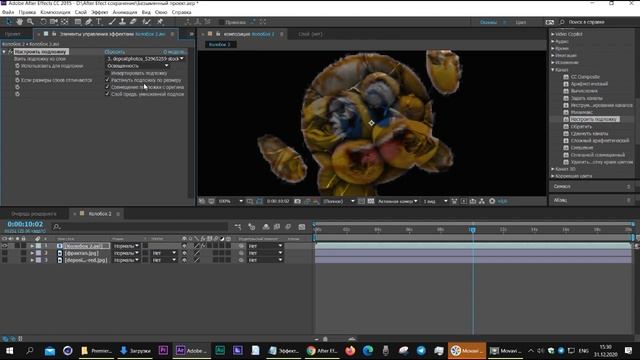This screenshot has width=640, height=360.
Task: Click the reset exposure icon in viewer
Action: click(x=492, y=201)
